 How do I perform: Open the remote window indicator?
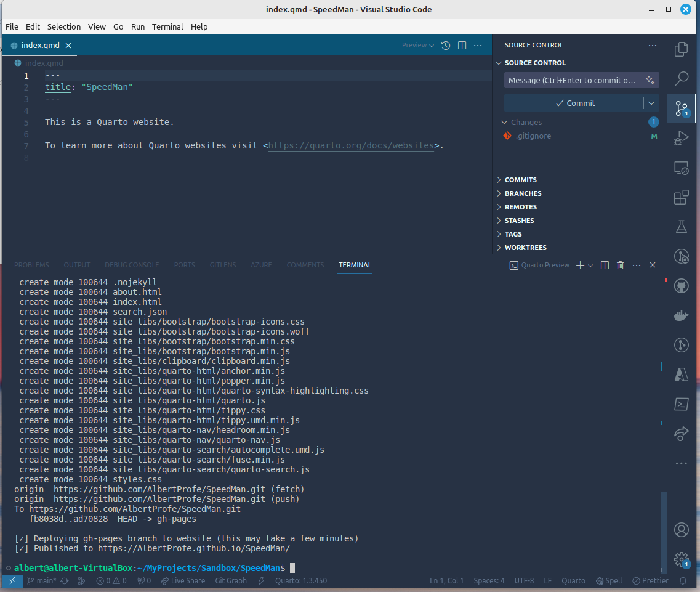[x=12, y=581]
